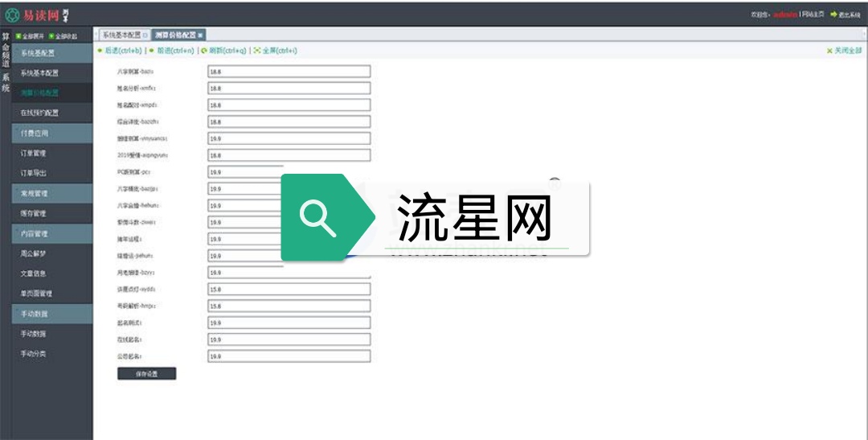Open 周公解梦 in the sidebar
This screenshot has height=440, width=868.
(x=52, y=254)
